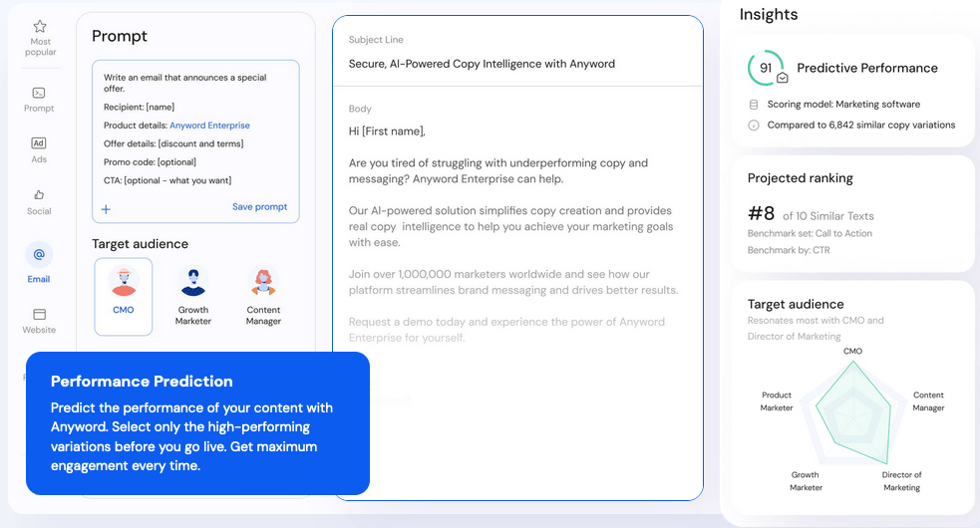980x528 pixels.
Task: Click the database icon beside Scoring model
Action: [754, 105]
